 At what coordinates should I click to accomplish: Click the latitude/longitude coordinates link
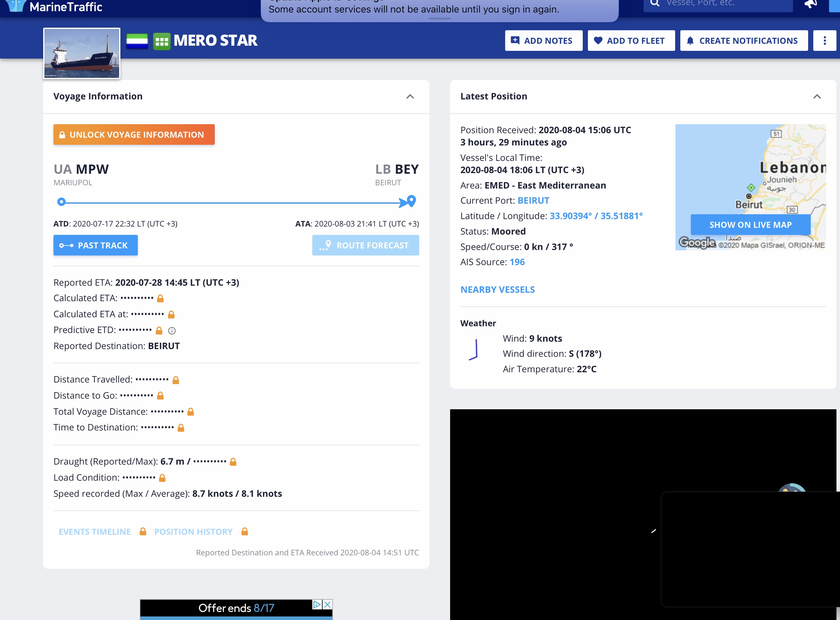(x=596, y=216)
